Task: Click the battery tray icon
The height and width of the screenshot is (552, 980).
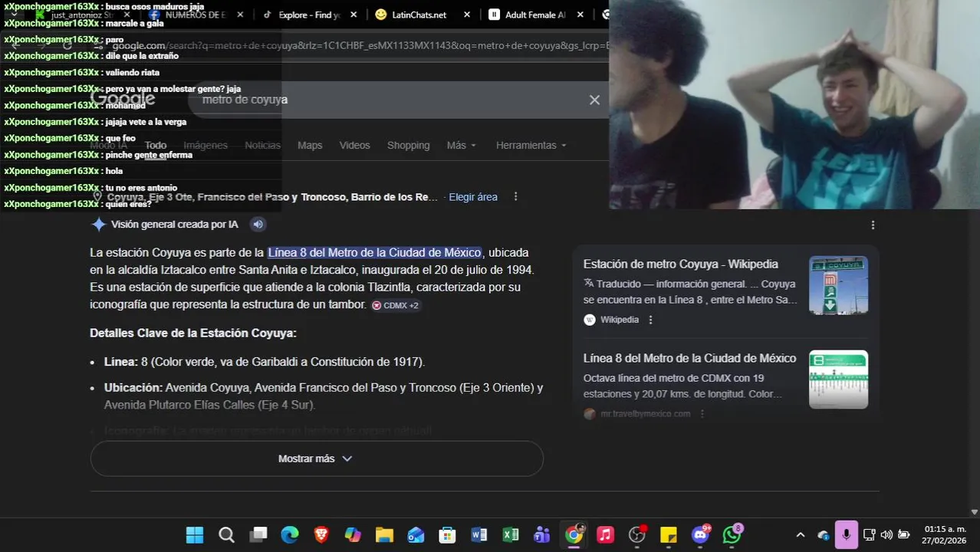Action: (x=904, y=534)
